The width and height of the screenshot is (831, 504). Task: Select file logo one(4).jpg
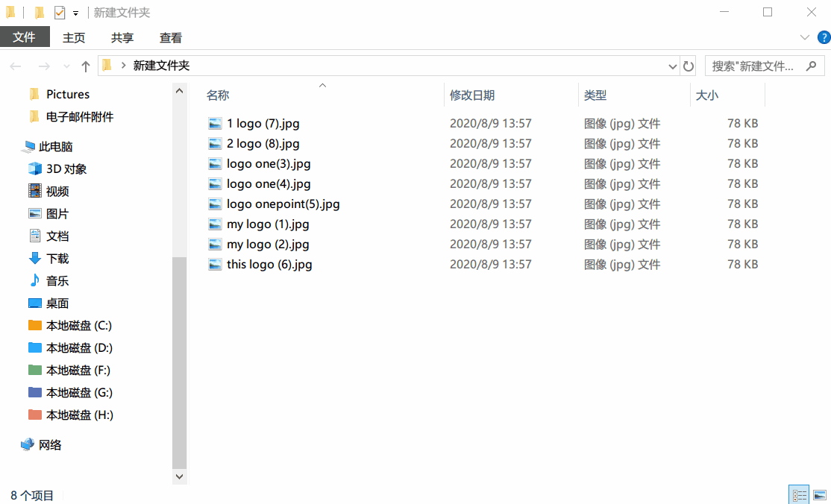(x=269, y=184)
